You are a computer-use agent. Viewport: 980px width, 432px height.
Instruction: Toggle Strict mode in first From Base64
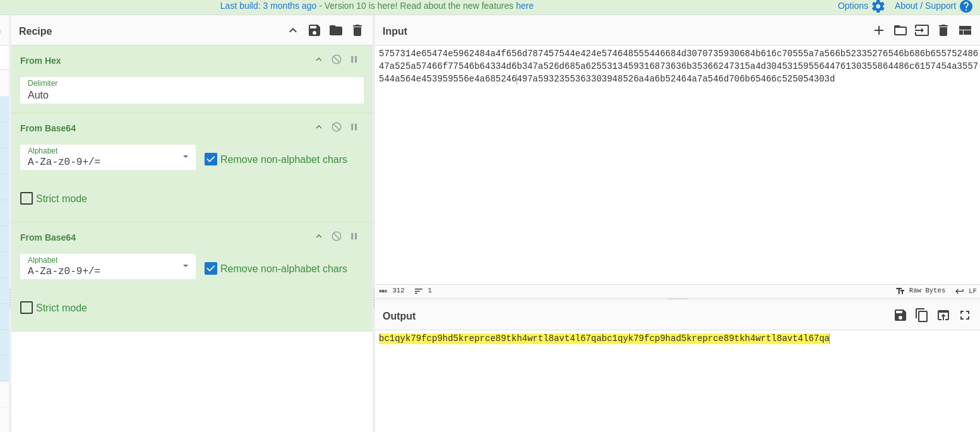pyautogui.click(x=27, y=198)
